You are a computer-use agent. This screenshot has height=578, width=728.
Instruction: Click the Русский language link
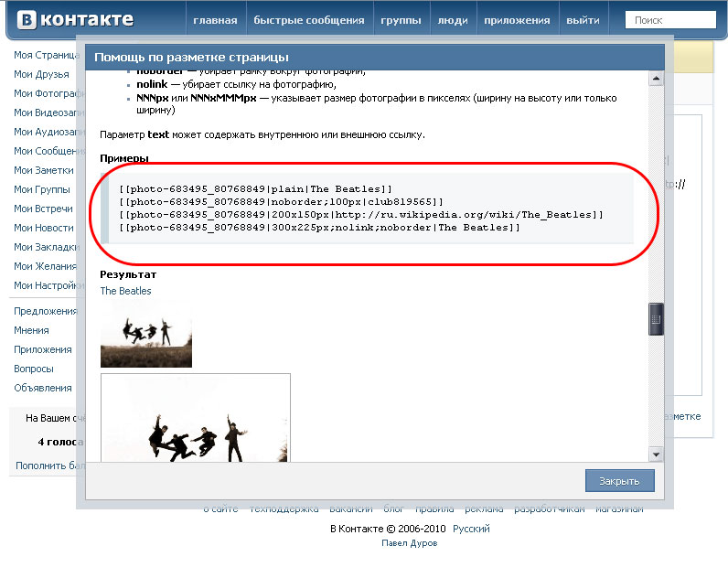(471, 529)
